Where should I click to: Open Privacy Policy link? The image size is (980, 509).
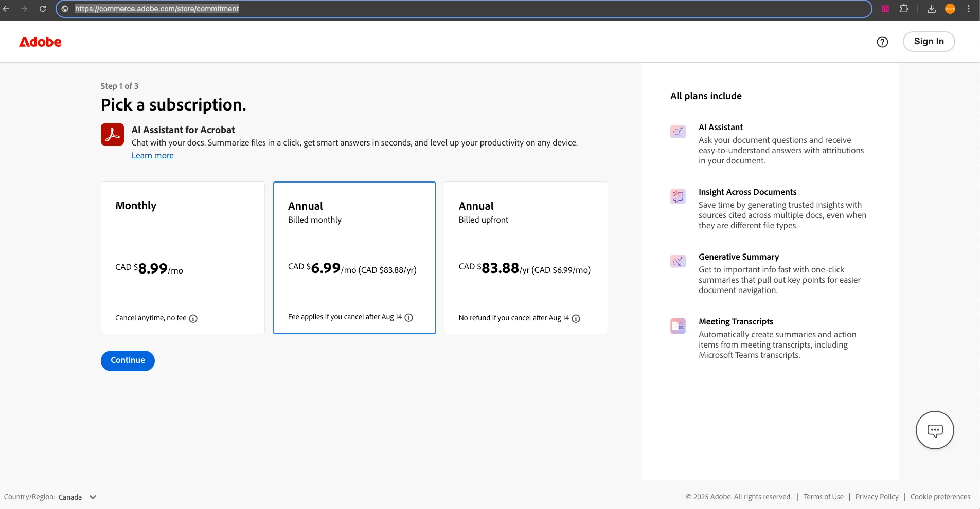click(877, 497)
